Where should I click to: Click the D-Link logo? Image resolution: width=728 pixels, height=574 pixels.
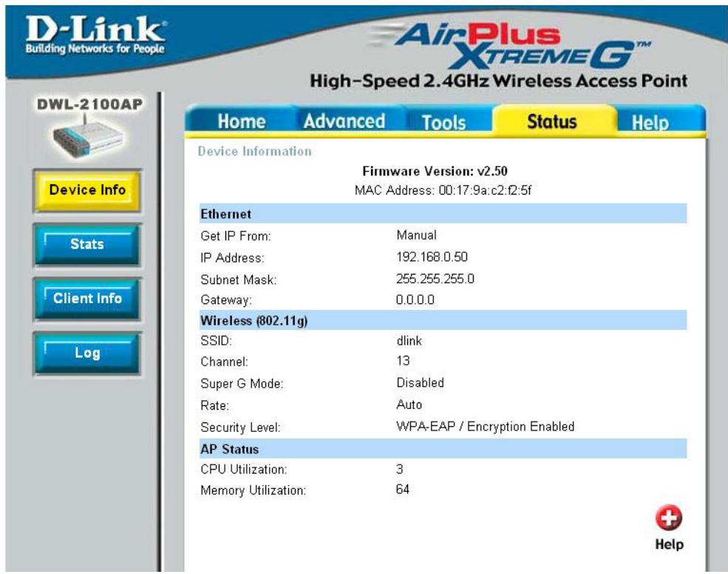95,35
